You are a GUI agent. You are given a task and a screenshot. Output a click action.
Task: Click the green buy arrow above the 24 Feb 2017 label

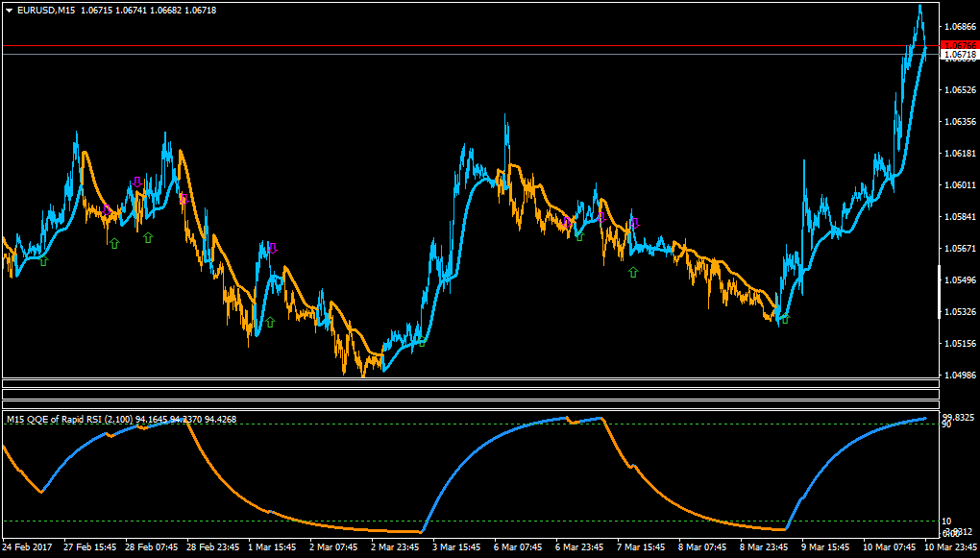pyautogui.click(x=43, y=261)
